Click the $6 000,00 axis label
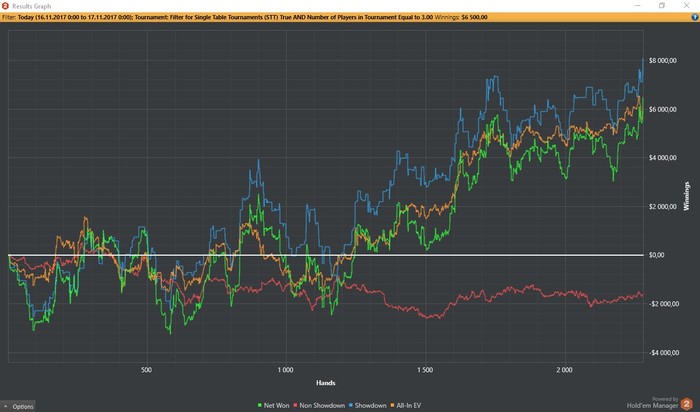 click(x=662, y=109)
